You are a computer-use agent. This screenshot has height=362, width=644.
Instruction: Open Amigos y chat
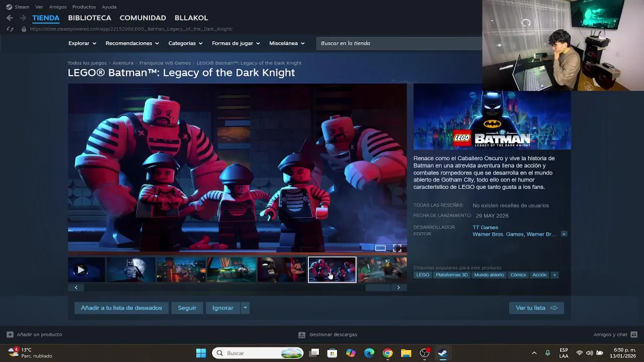(x=615, y=334)
